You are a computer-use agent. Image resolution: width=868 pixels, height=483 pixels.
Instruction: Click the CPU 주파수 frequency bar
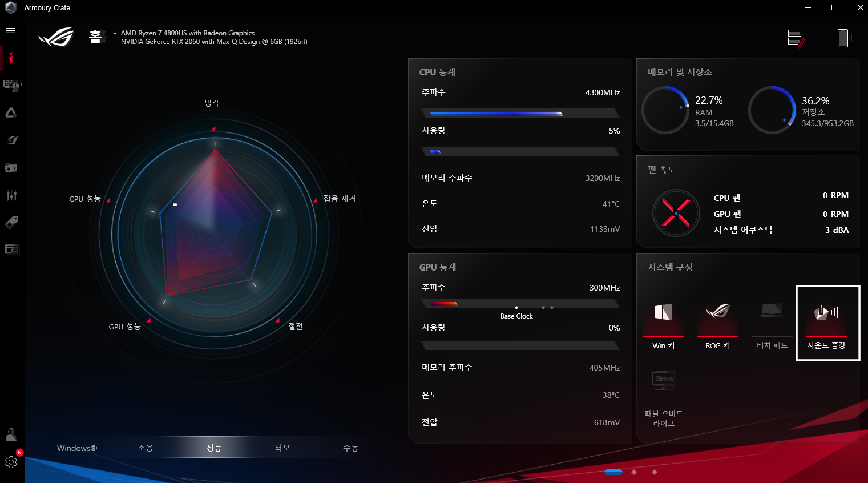(520, 113)
